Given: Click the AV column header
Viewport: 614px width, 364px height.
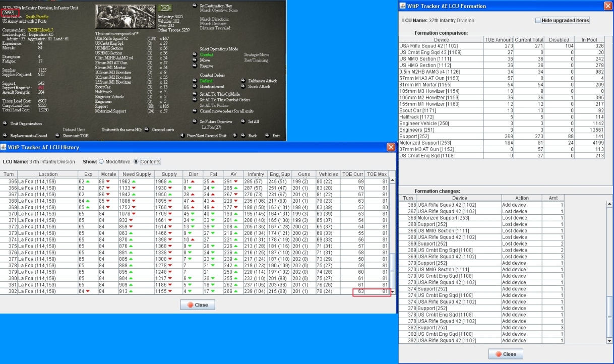Looking at the screenshot, I should 233,174.
